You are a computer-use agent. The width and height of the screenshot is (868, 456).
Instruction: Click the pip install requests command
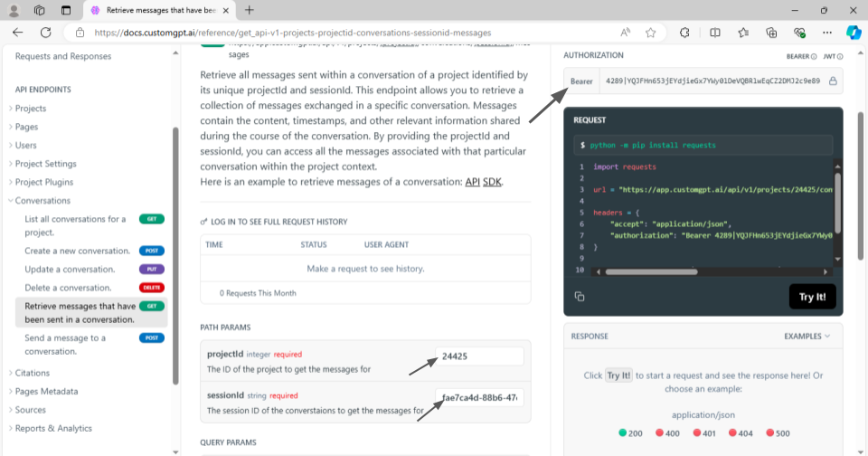pyautogui.click(x=653, y=145)
